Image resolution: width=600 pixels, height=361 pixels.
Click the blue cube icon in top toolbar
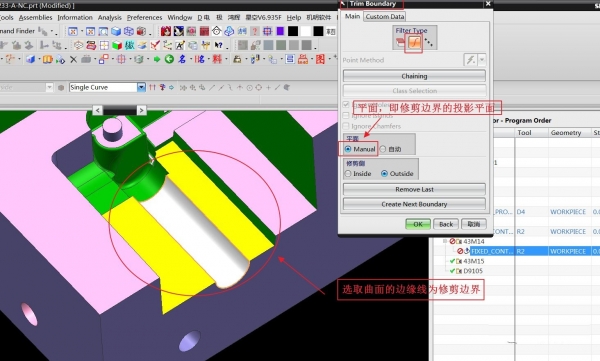(x=116, y=31)
